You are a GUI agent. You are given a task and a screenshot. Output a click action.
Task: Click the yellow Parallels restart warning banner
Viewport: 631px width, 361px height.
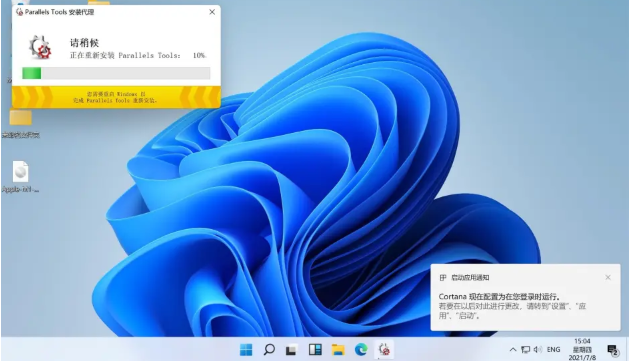click(116, 97)
